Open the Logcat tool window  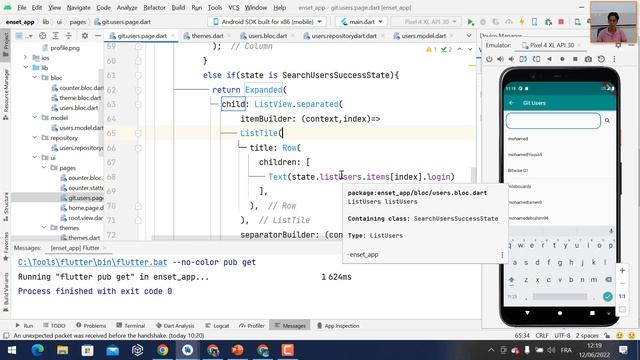(217, 326)
